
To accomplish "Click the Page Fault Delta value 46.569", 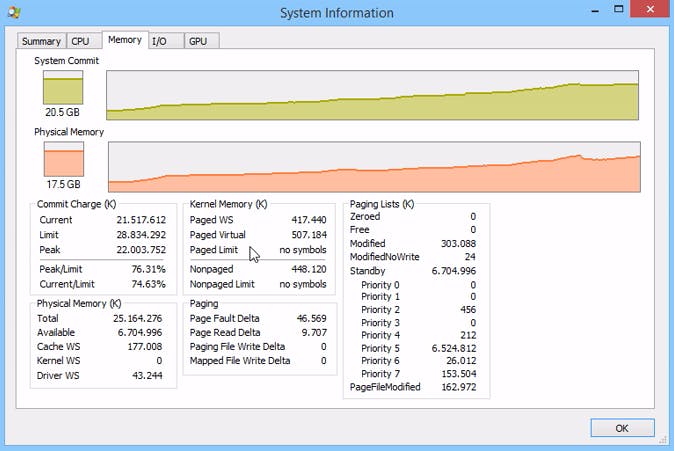I will pyautogui.click(x=312, y=319).
